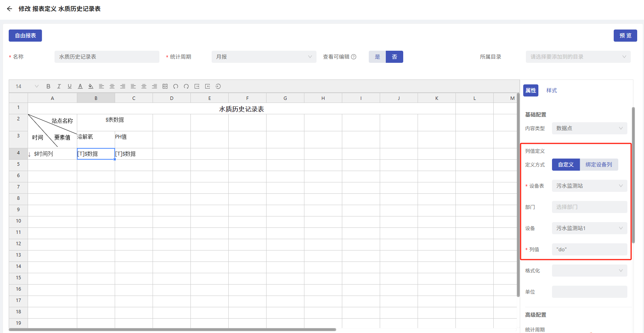This screenshot has height=333, width=644.
Task: Click the PH值 cell
Action: 134,140
